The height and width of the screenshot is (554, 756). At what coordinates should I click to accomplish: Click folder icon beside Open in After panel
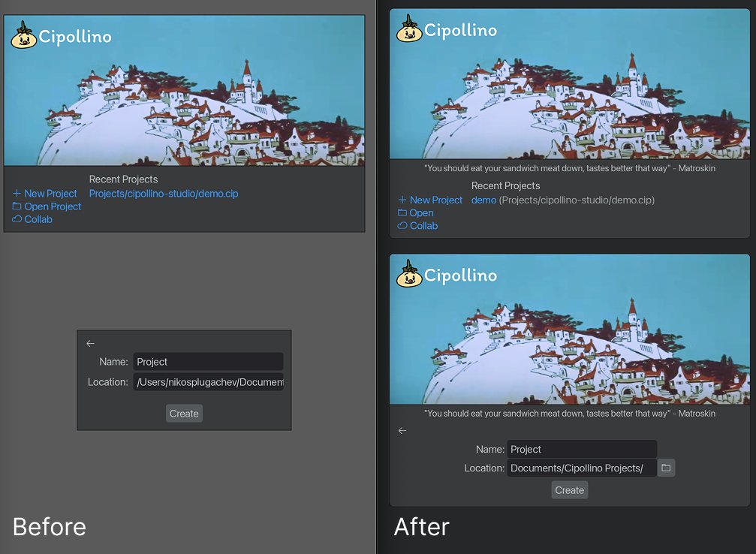coord(402,212)
